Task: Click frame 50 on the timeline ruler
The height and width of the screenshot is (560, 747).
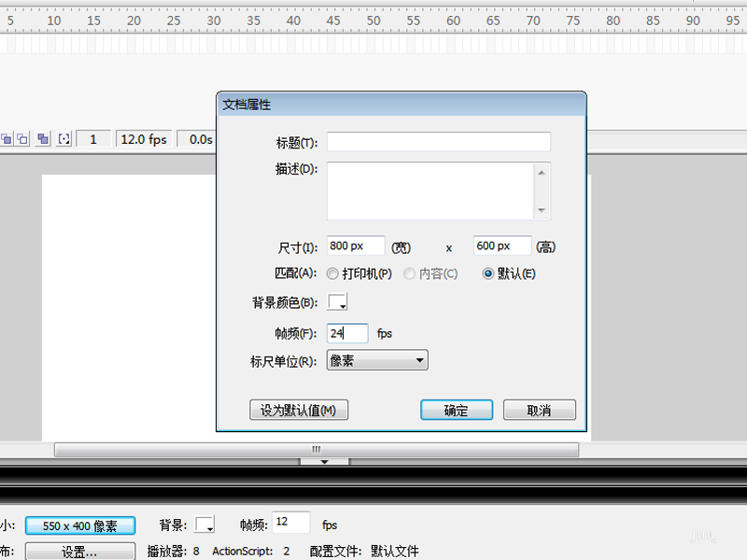Action: point(373,21)
